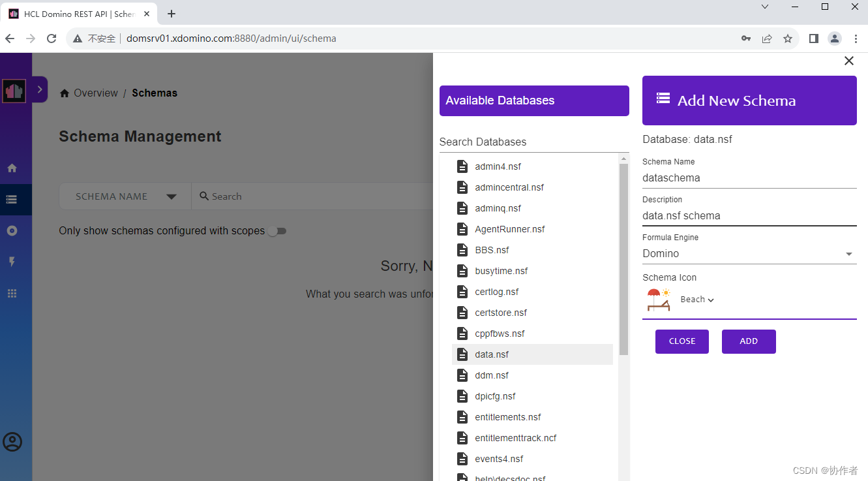The width and height of the screenshot is (868, 481).
Task: Select cppfbws.nsf database
Action: [532, 334]
